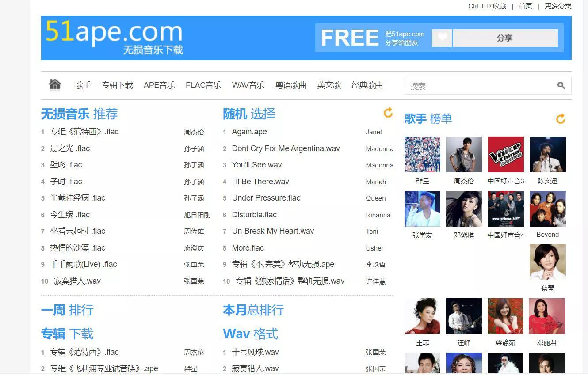Image resolution: width=588 pixels, height=376 pixels.
Task: Open 更多分类 at the top right
Action: tap(558, 6)
